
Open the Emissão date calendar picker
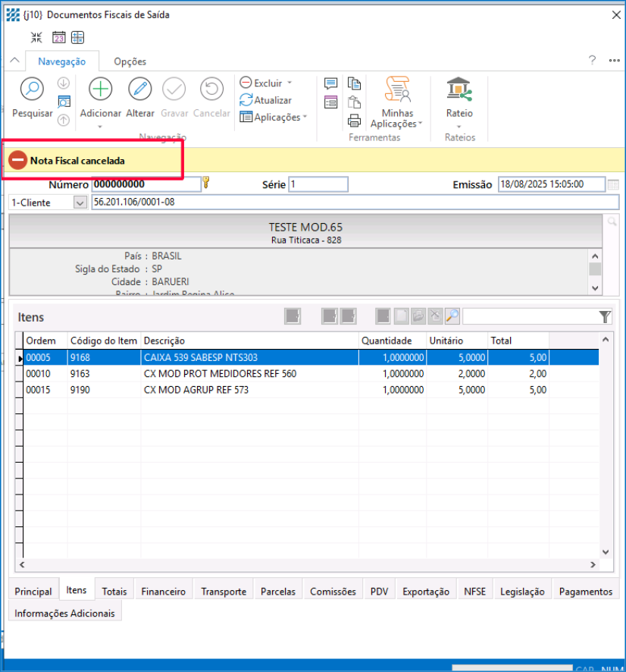click(613, 184)
